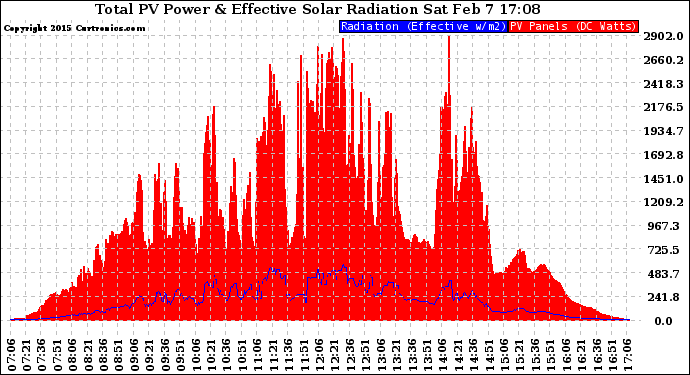Click the 14:21 time axis label
Image resolution: width=690 pixels, height=375 pixels.
pos(458,354)
